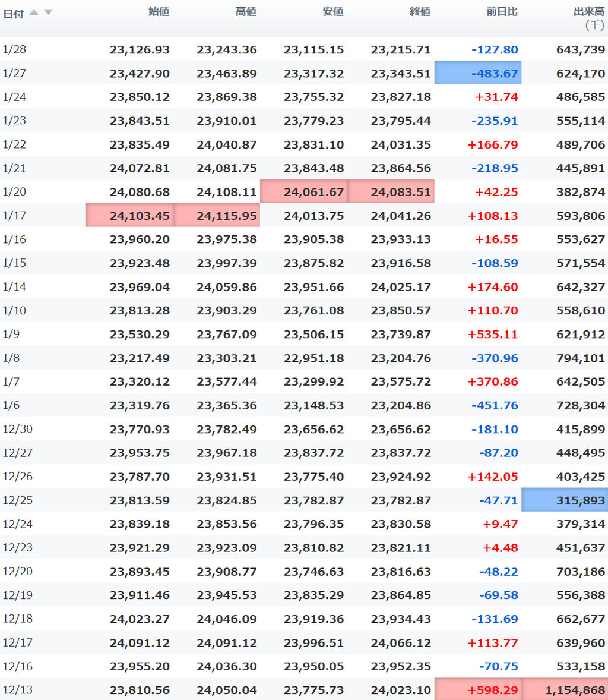Select the 1/16 date cell
This screenshot has width=608, height=700.
tap(14, 239)
